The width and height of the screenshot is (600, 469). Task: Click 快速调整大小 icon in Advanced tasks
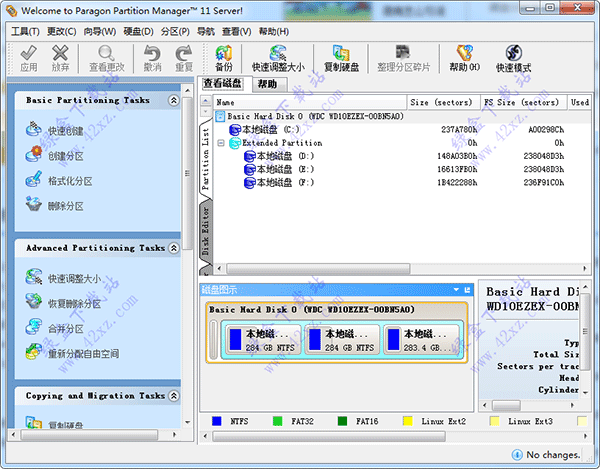coord(34,277)
